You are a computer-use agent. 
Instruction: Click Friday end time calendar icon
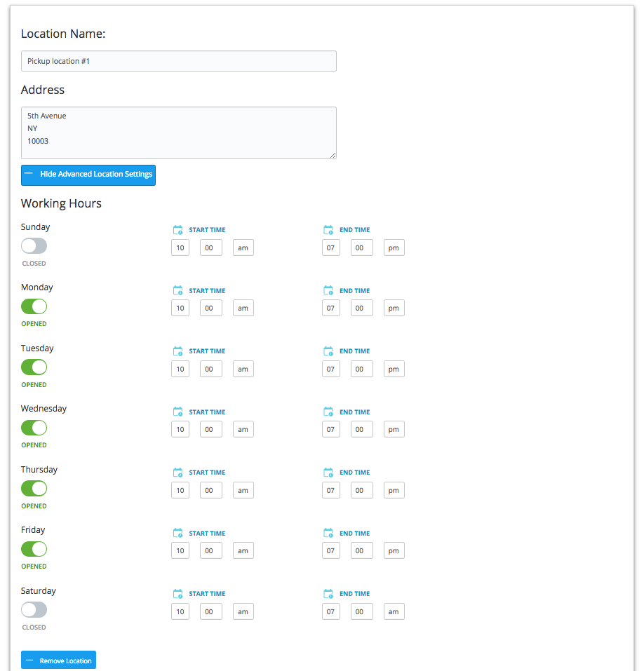coord(328,533)
